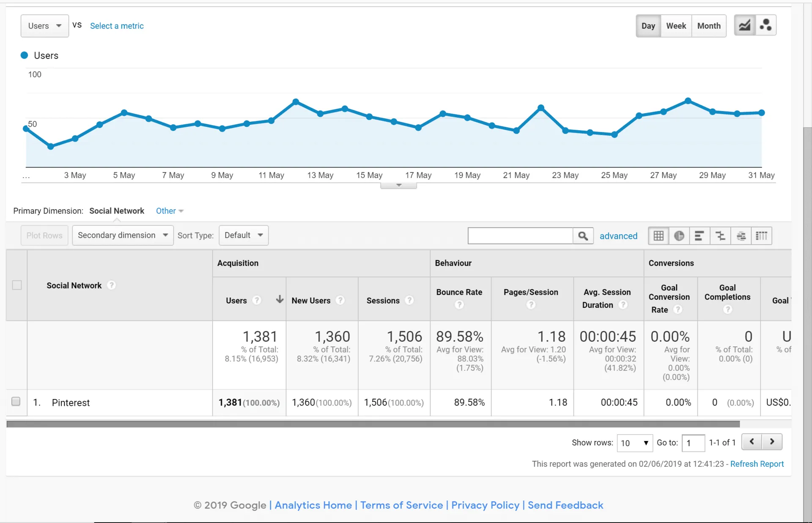Select the comparison view icon

[720, 236]
